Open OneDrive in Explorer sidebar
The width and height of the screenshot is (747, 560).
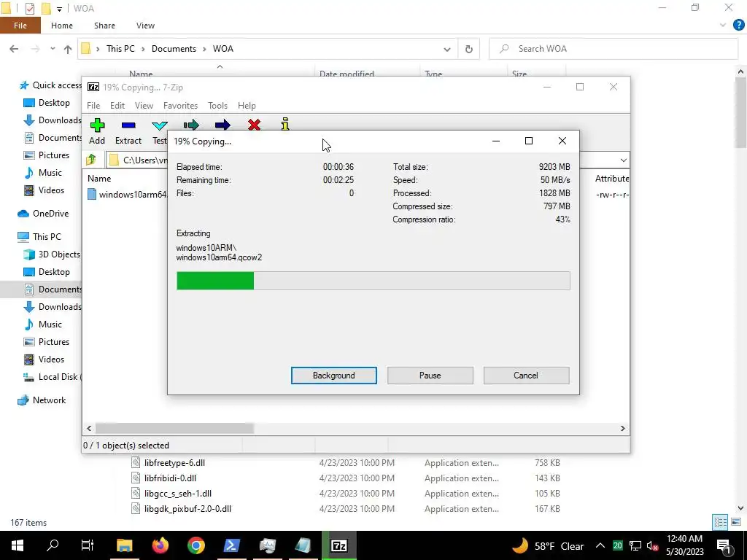pos(50,214)
